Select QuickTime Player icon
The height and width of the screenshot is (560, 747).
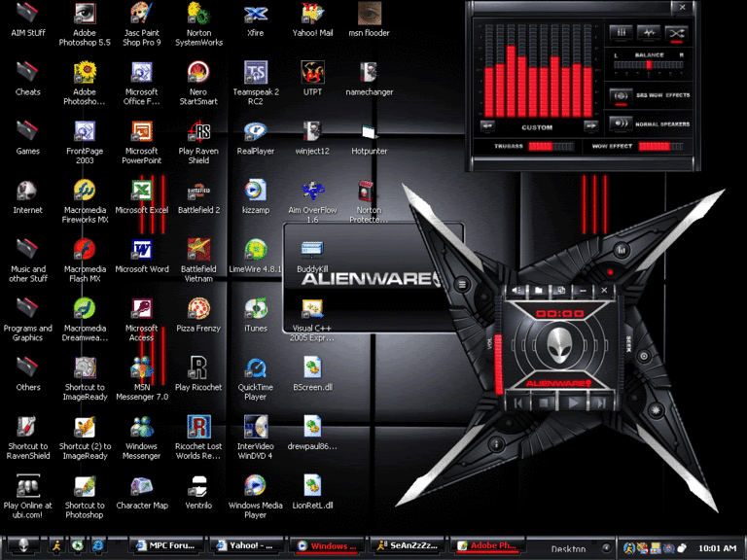256,378
